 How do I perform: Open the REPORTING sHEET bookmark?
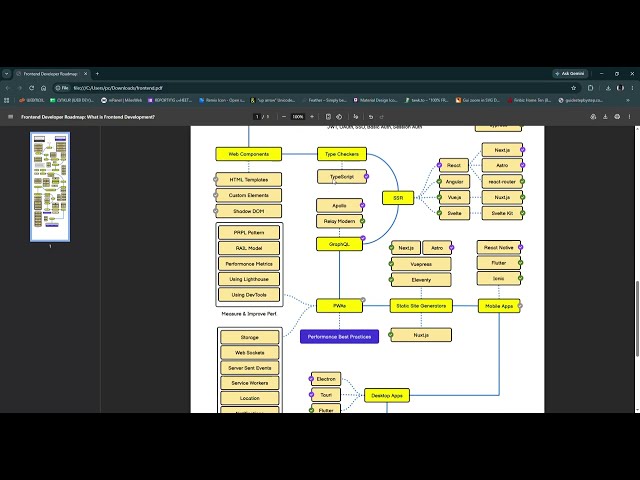[x=170, y=100]
